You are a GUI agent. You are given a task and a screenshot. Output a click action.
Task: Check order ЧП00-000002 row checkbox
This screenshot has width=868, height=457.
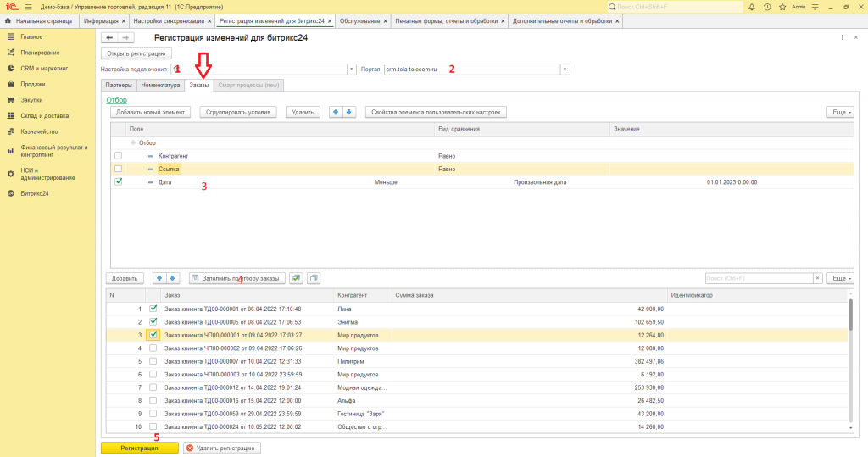[x=153, y=348]
